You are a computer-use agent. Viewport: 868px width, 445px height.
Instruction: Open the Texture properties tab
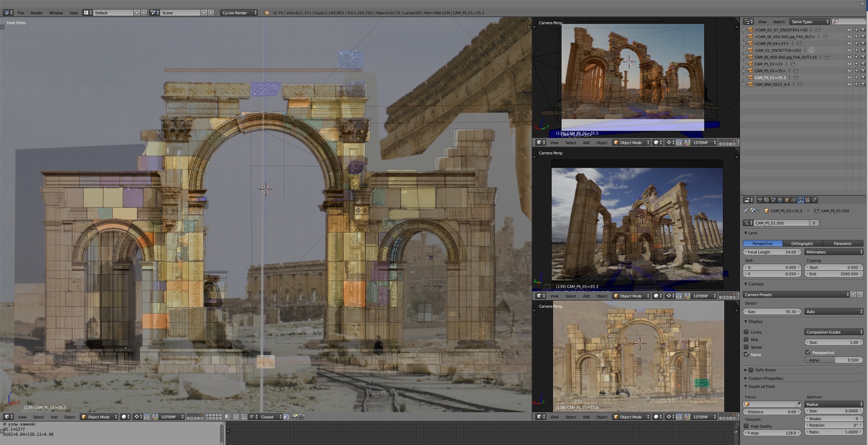point(807,200)
